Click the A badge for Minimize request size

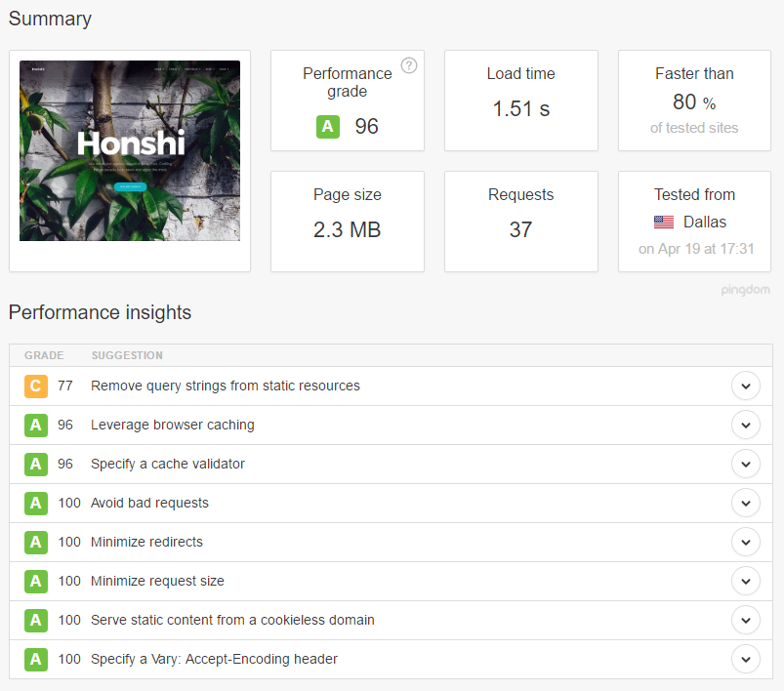36,581
